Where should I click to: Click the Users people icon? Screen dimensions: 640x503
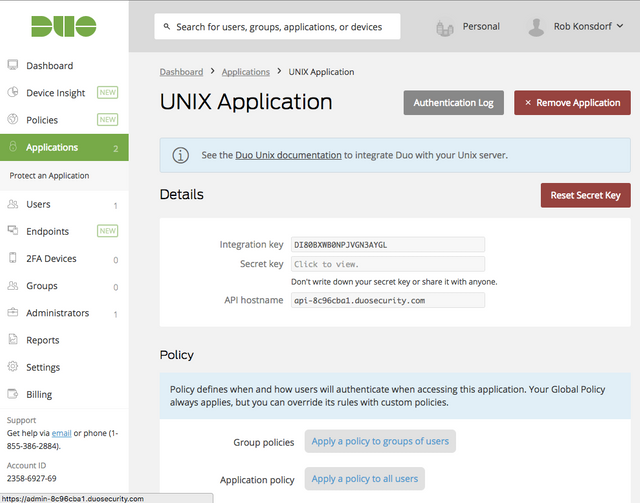click(13, 204)
